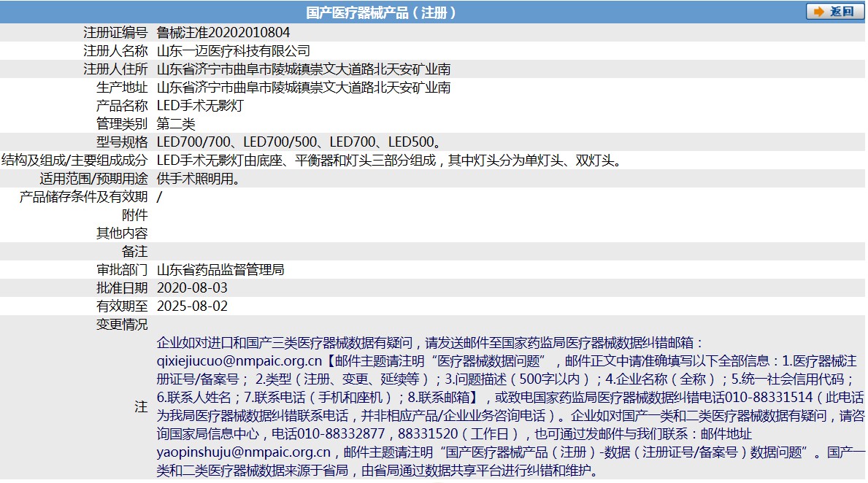Screen dimensions: 868x483
Task: Select company name 山东一迈医疗科技有限公司
Action: 233,51
